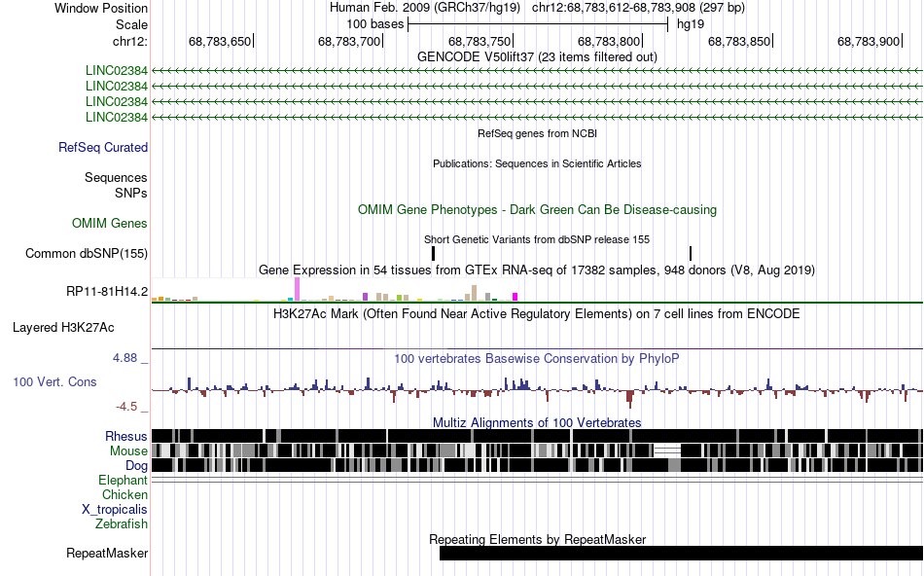The height and width of the screenshot is (576, 924).
Task: Open the OMIM Genes track label
Action: 109,224
